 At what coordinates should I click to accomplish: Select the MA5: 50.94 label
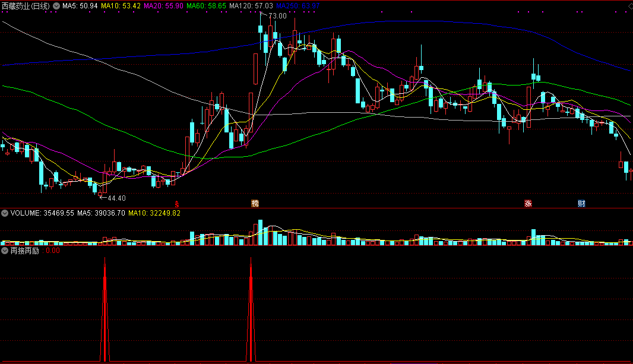80,6
